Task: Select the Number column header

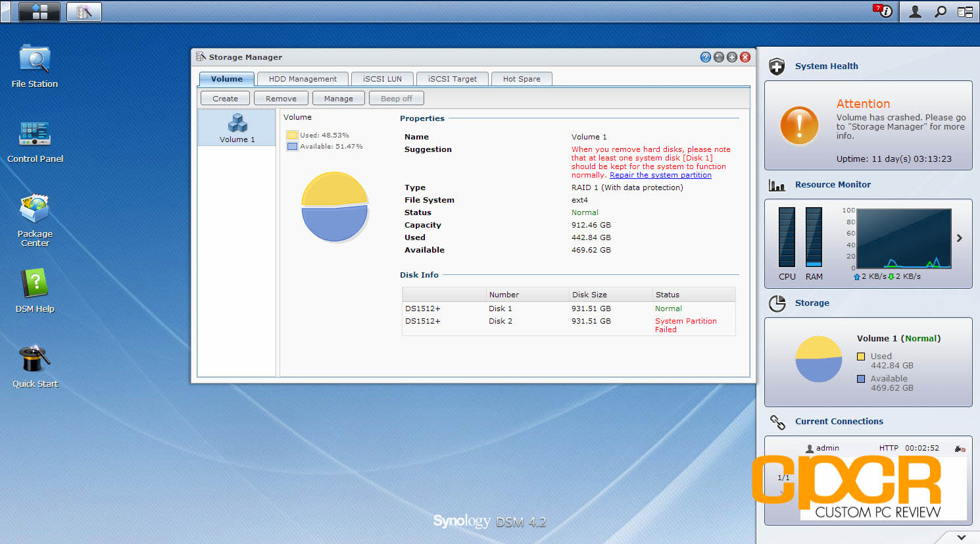Action: click(527, 295)
